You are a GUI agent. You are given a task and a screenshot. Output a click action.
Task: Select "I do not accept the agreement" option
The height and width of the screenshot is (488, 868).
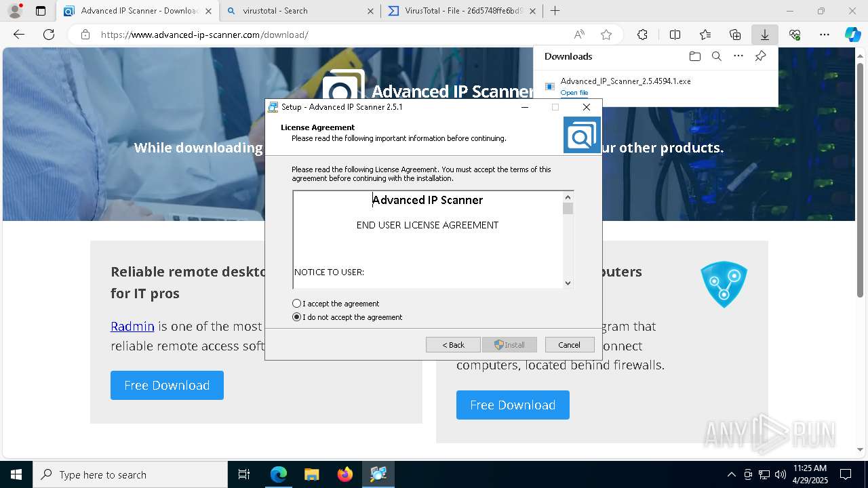tap(347, 317)
